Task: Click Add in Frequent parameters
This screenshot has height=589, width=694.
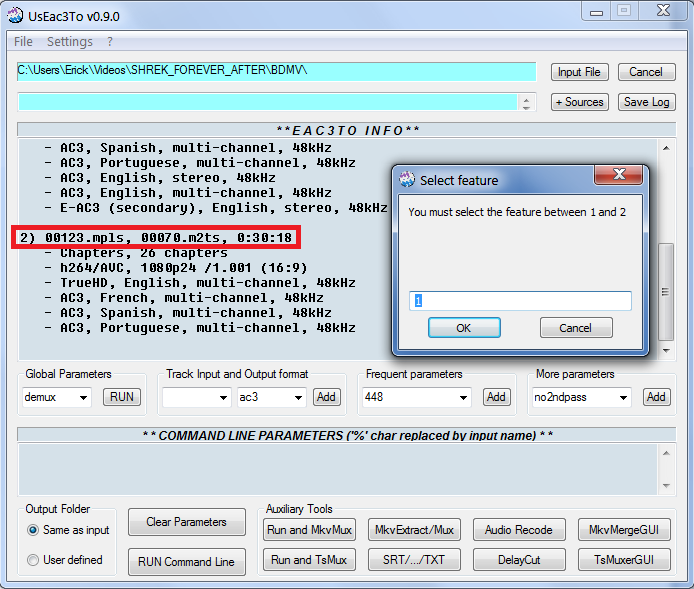Action: pyautogui.click(x=497, y=397)
